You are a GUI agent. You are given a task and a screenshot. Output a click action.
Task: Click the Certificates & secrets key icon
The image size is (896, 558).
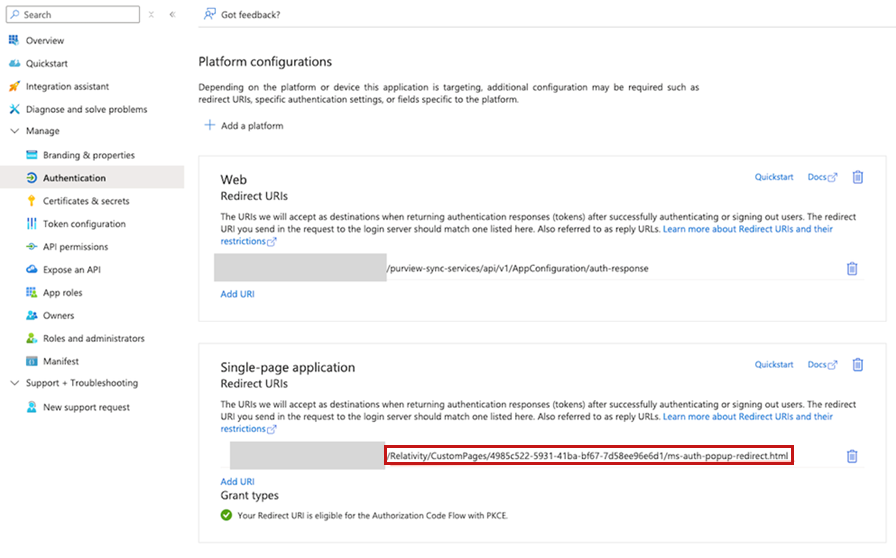point(31,201)
